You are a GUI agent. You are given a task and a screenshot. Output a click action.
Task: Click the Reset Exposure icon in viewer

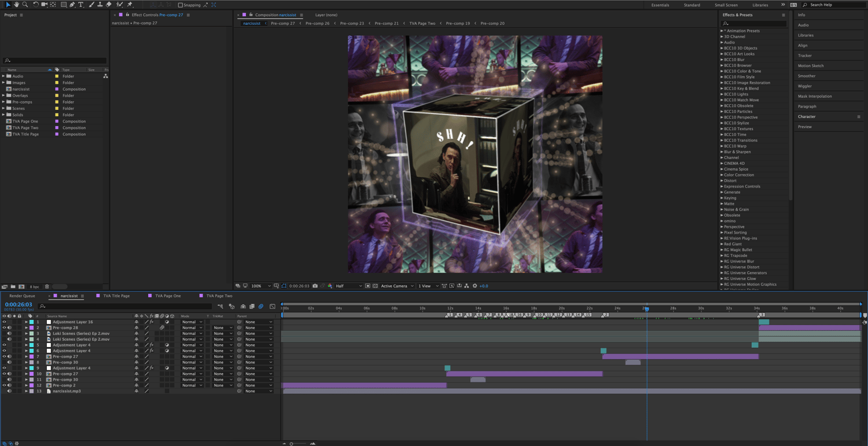click(x=475, y=286)
